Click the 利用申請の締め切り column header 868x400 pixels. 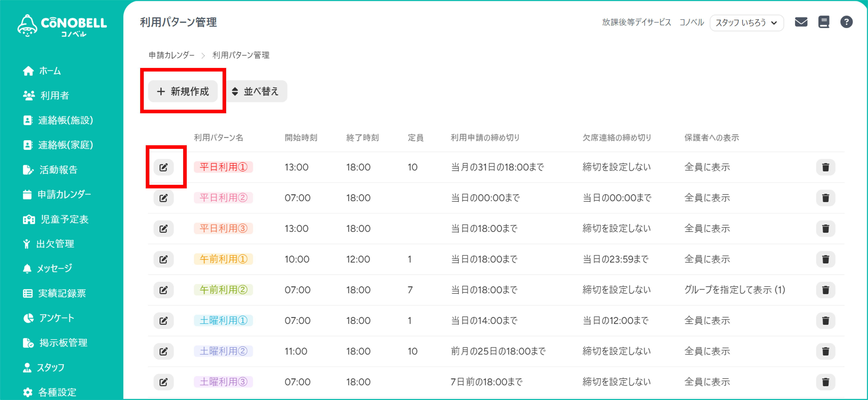(x=485, y=137)
